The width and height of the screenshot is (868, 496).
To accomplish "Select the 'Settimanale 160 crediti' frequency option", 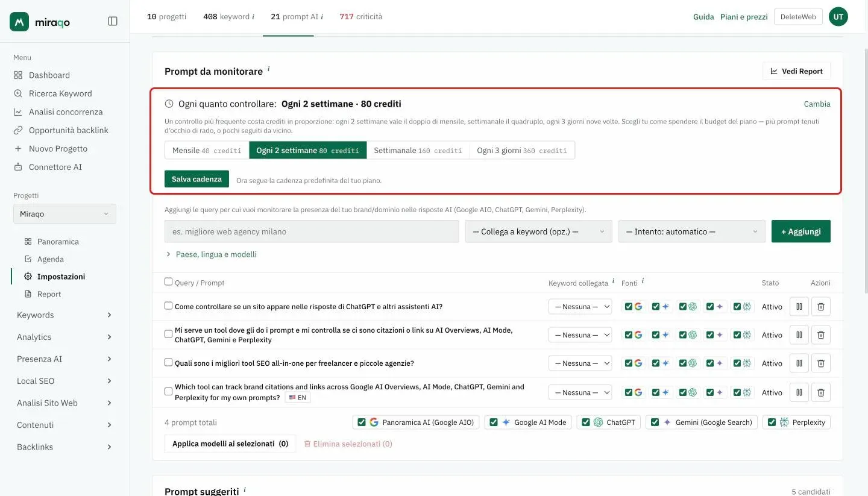I will pyautogui.click(x=418, y=150).
